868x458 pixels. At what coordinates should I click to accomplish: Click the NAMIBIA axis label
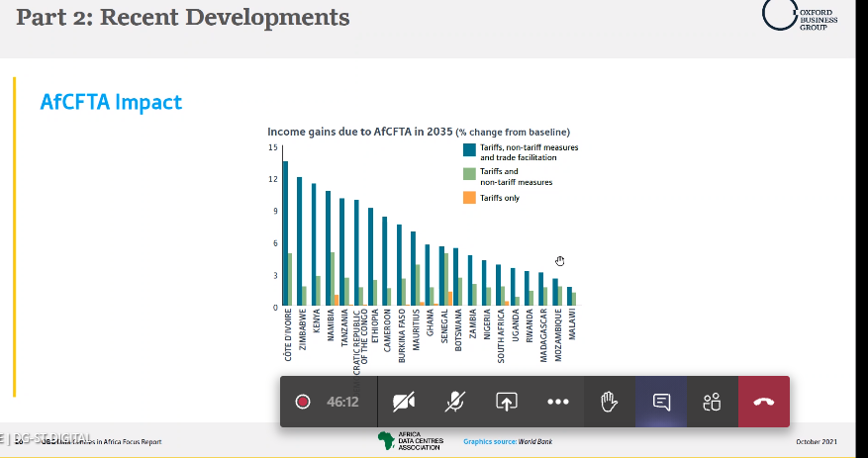(x=331, y=324)
